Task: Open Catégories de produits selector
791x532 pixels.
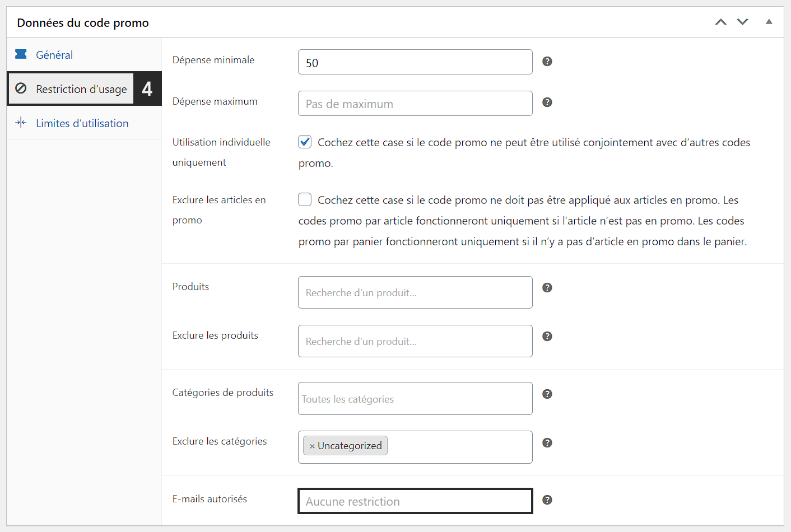Action: [415, 399]
